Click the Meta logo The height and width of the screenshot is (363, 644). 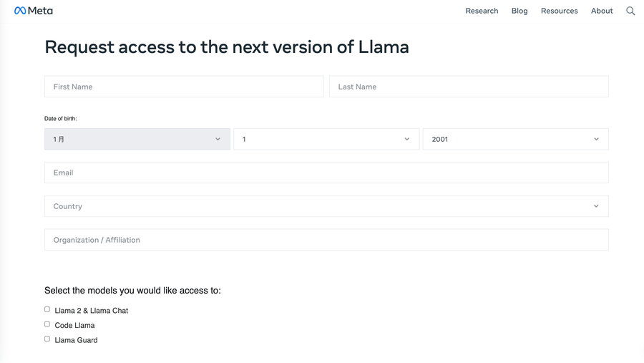coord(34,11)
